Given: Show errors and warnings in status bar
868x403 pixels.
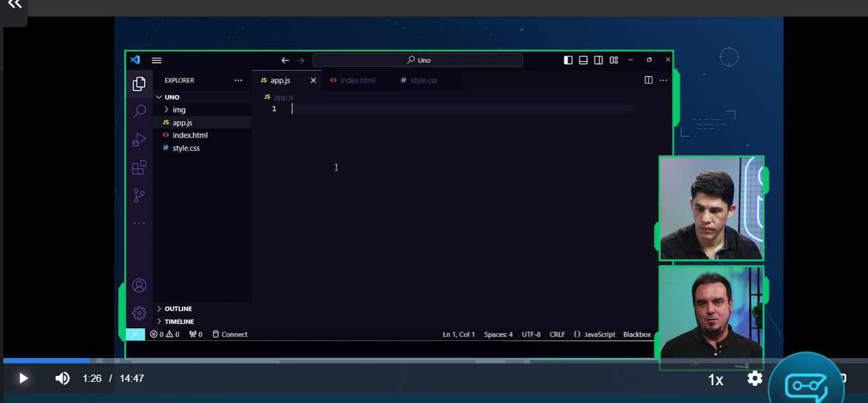Looking at the screenshot, I should [164, 334].
